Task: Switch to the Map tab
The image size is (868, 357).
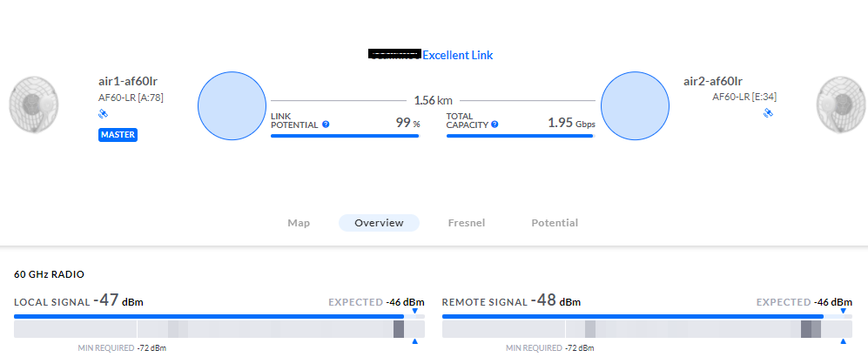Action: [x=299, y=223]
